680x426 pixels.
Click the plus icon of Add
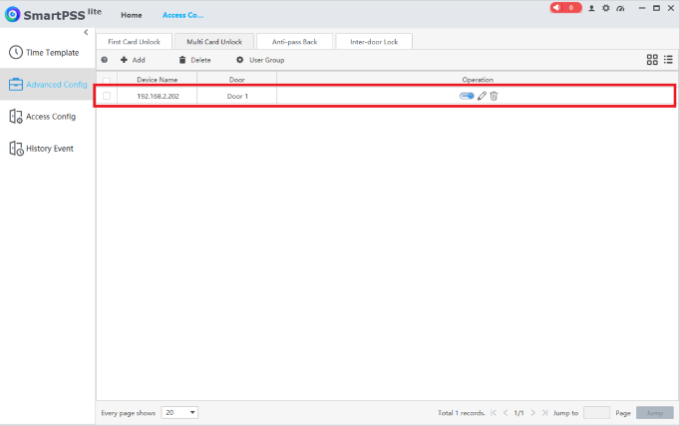[x=124, y=60]
